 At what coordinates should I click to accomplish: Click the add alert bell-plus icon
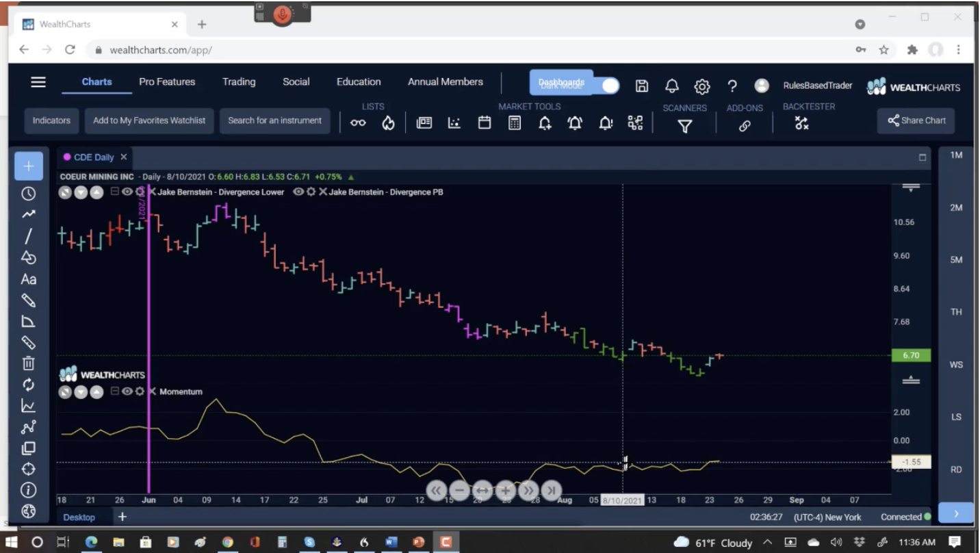tap(545, 123)
